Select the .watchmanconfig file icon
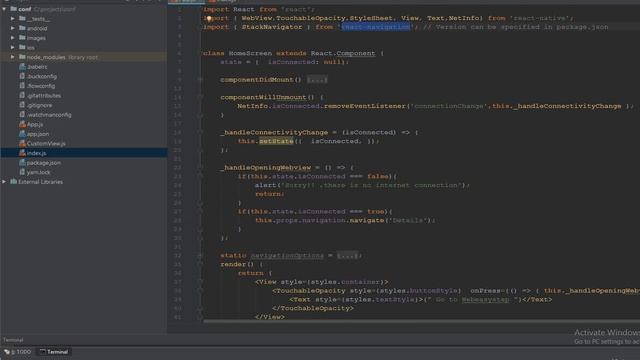Screen dimensions: 640x360 22,114
